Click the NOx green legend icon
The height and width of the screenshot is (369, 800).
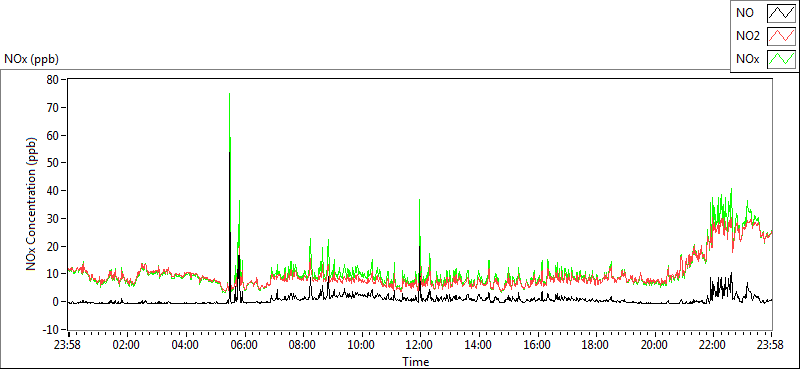(782, 59)
